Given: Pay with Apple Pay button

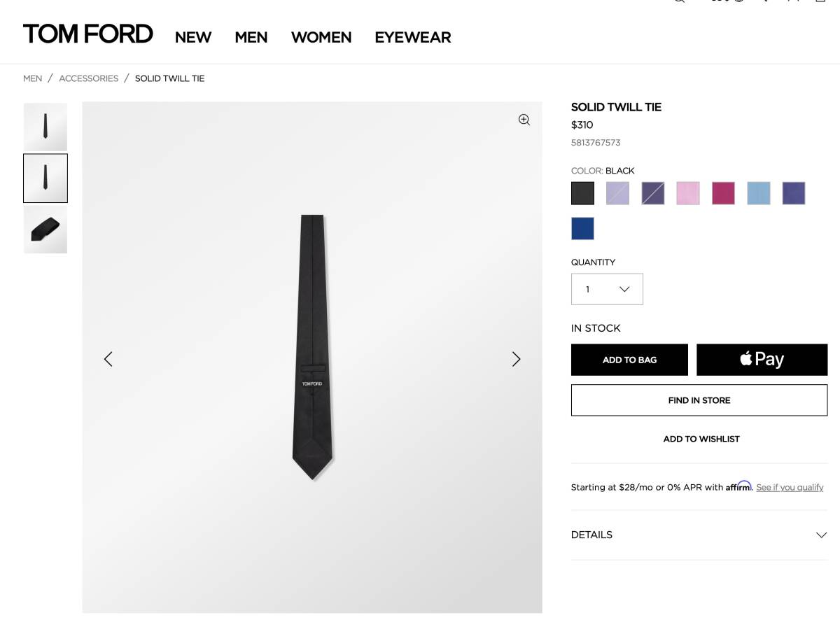Looking at the screenshot, I should (762, 360).
